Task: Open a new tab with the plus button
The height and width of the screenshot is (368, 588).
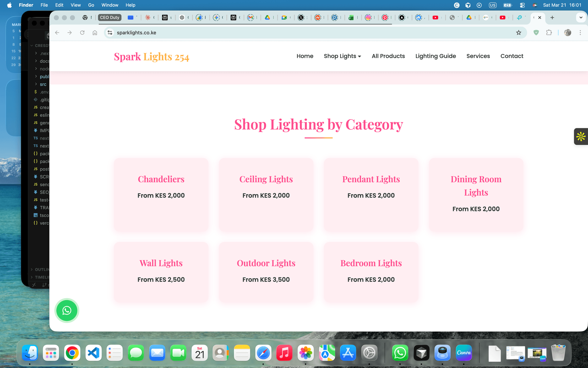Action: click(552, 17)
